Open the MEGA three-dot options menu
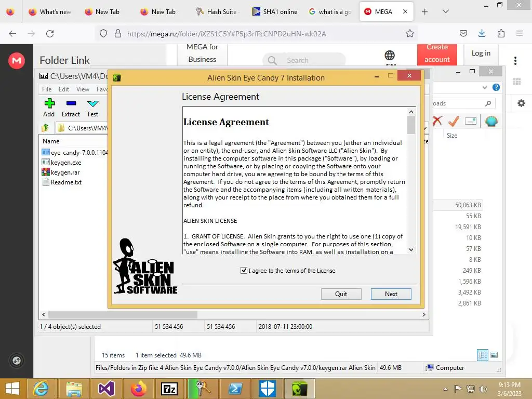 515,61
